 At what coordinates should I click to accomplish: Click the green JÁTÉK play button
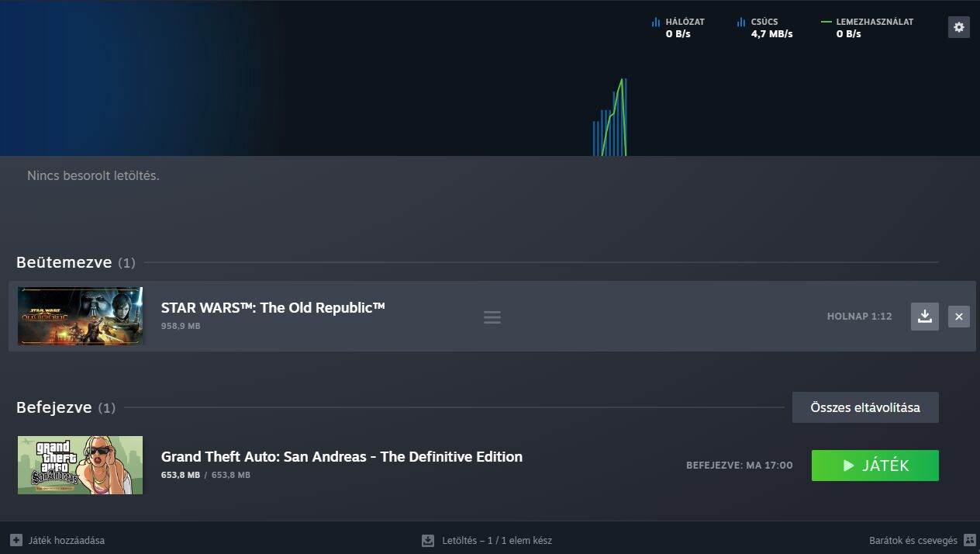tap(875, 466)
